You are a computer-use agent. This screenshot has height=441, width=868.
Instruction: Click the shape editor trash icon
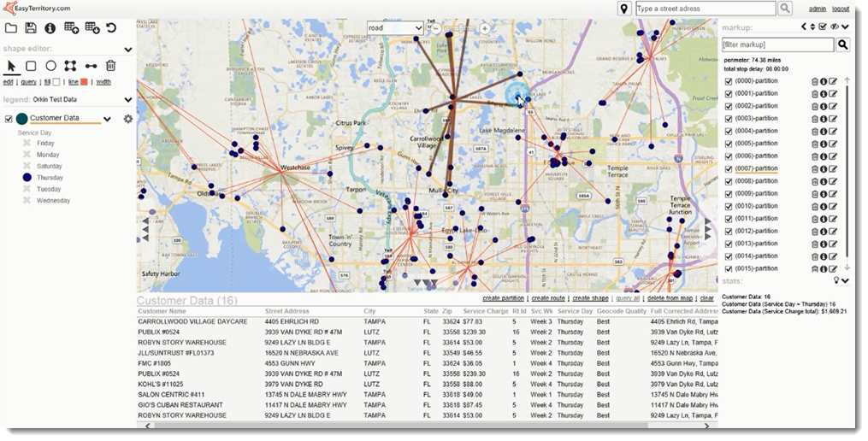(x=110, y=66)
